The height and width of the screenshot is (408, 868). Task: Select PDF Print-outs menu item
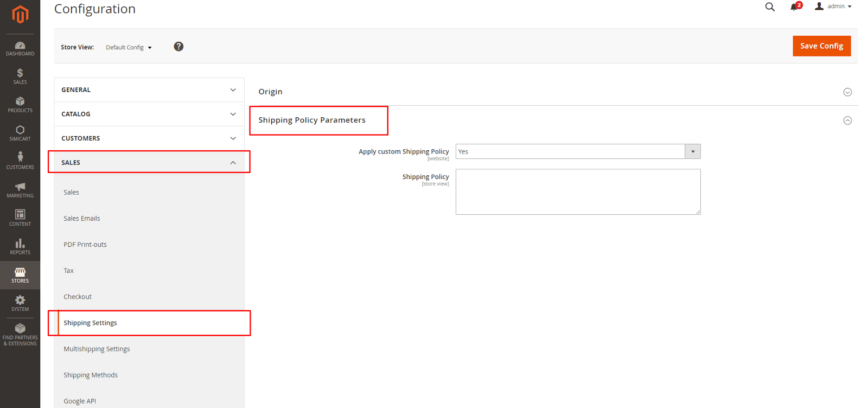tap(85, 245)
